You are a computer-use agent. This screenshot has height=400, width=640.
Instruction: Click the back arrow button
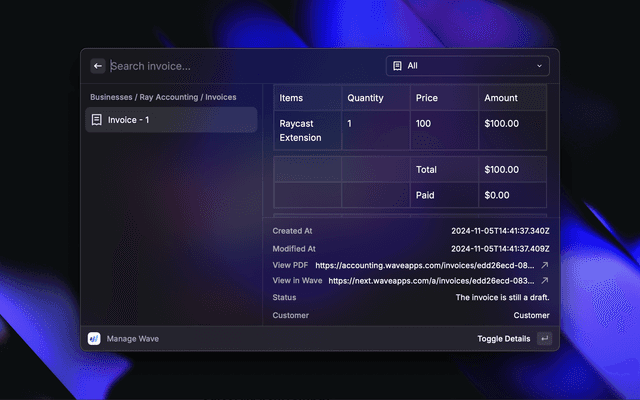point(98,66)
